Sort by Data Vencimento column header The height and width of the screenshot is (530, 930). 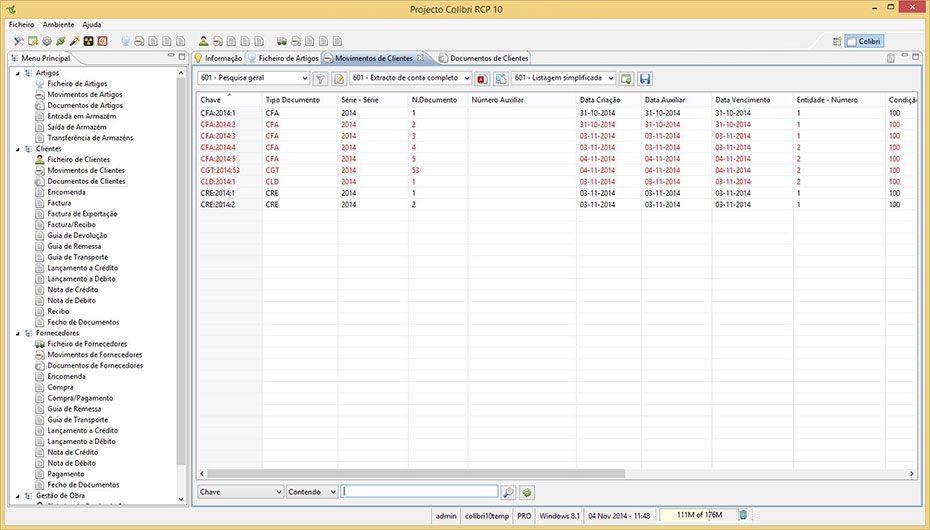[x=743, y=100]
